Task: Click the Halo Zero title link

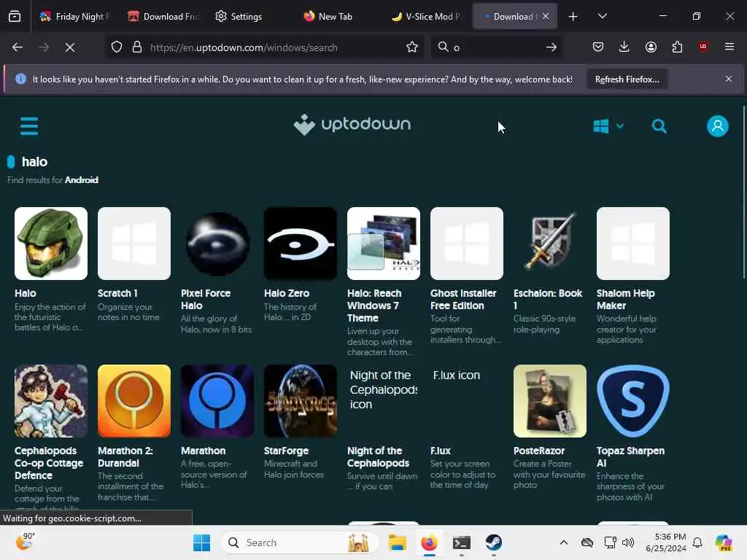Action: [286, 293]
